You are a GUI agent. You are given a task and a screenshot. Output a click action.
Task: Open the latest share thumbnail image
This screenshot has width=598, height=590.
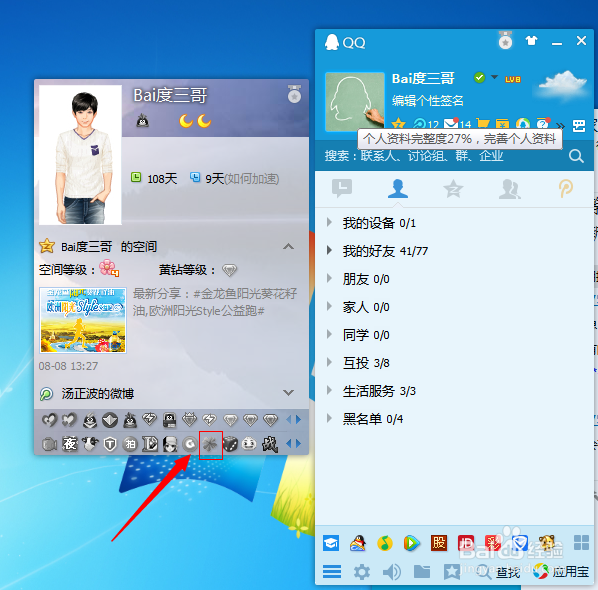[x=83, y=320]
